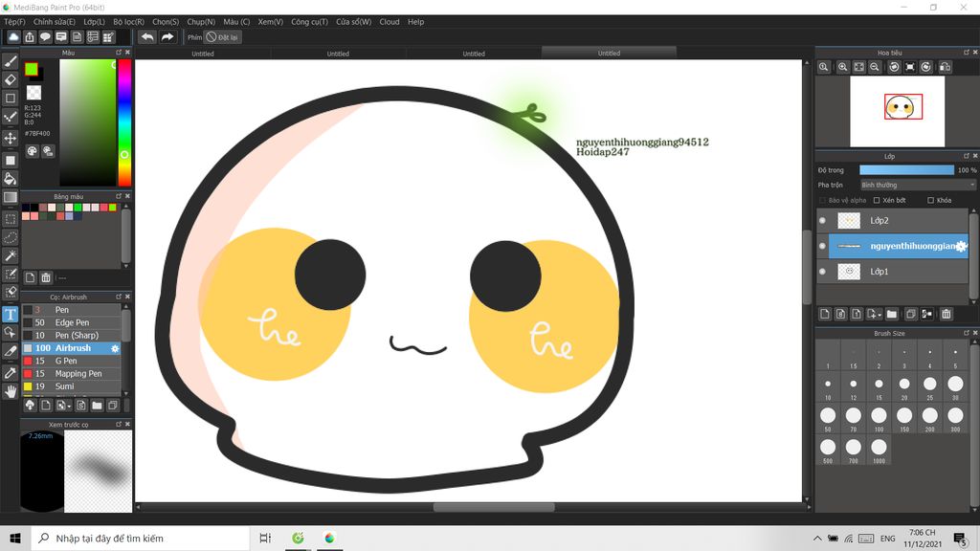Select the Lasso selection tool
This screenshot has width=980, height=551.
pyautogui.click(x=10, y=237)
